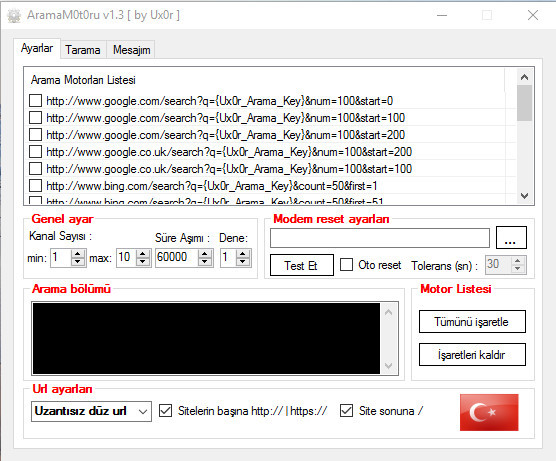Increase the min channel count
This screenshot has height=461, width=556.
(78, 254)
